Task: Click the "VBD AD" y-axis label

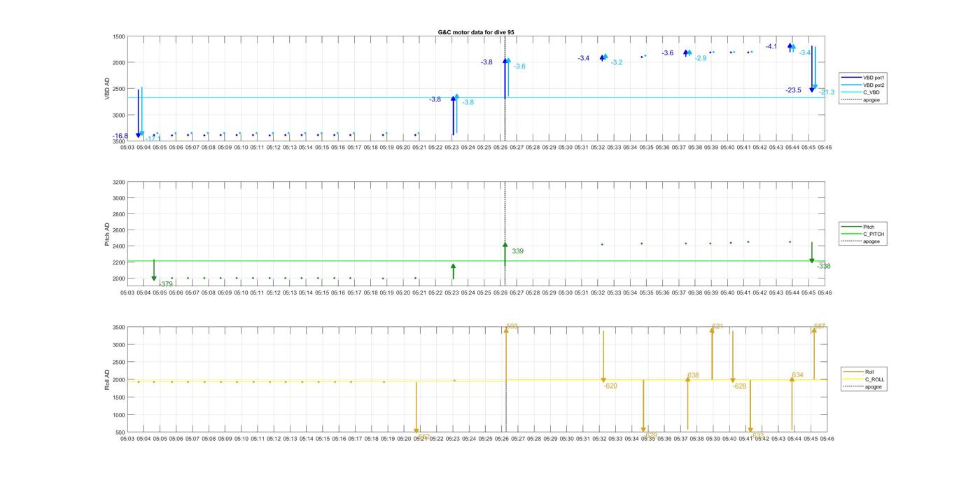Action: [107, 88]
